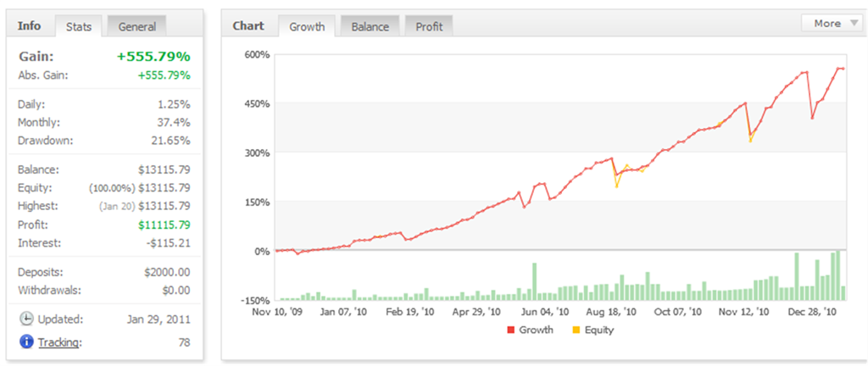Click the Balance value $13115.79

(x=164, y=169)
